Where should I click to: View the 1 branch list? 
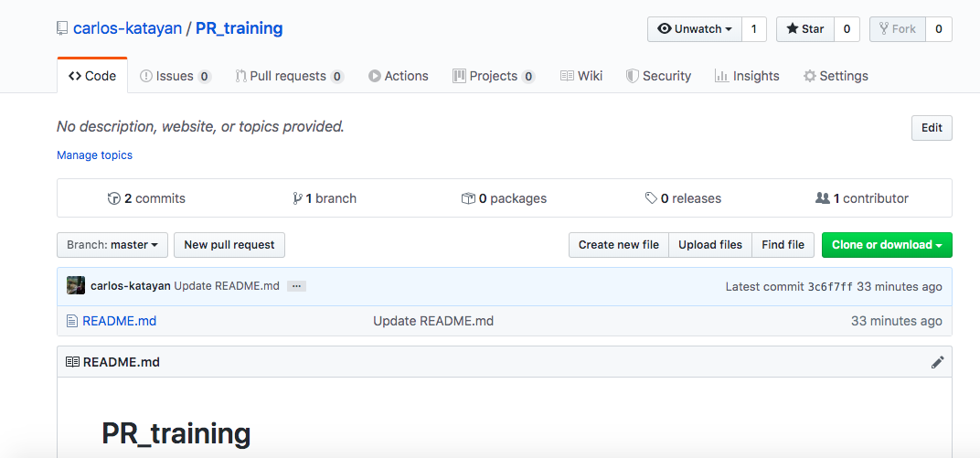pyautogui.click(x=325, y=198)
